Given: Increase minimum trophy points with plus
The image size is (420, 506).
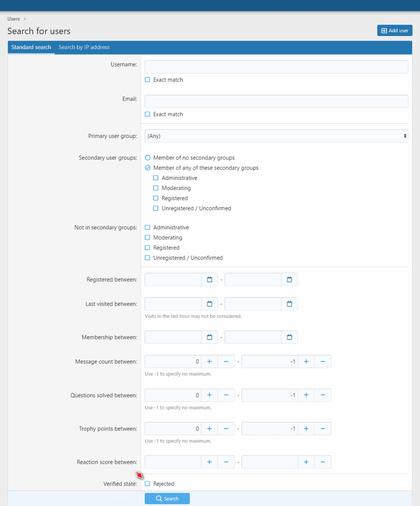Looking at the screenshot, I should point(210,429).
